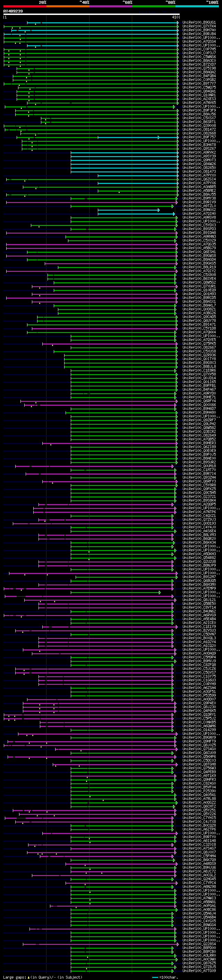
Task: Select hit label UniRef100_Q8W5G2
Action: pyautogui.click(x=199, y=282)
